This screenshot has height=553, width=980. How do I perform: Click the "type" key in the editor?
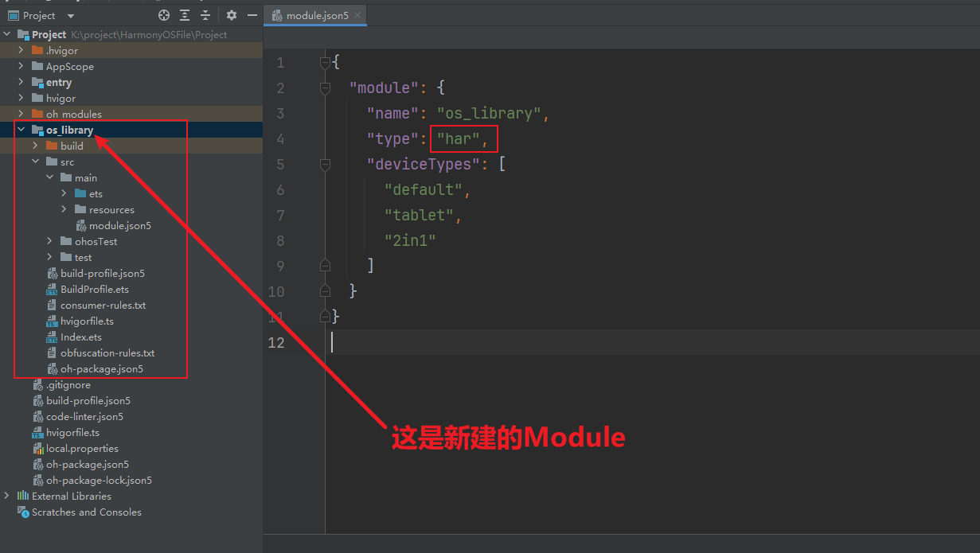[392, 138]
